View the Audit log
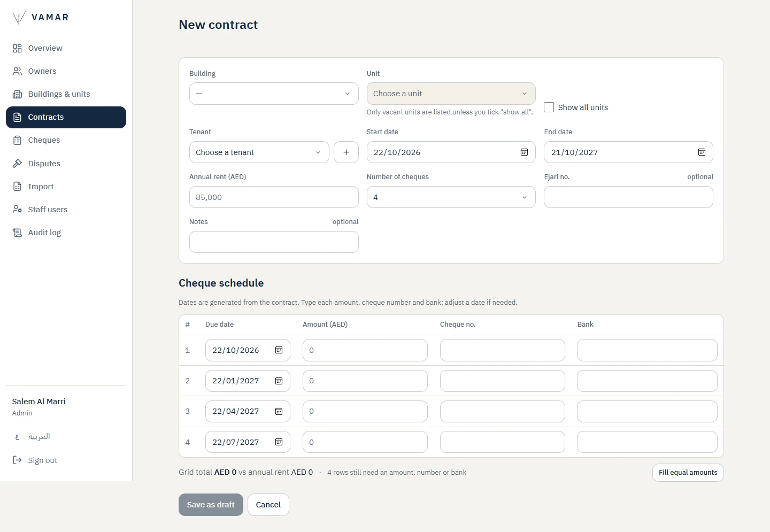This screenshot has height=532, width=770. click(66, 233)
